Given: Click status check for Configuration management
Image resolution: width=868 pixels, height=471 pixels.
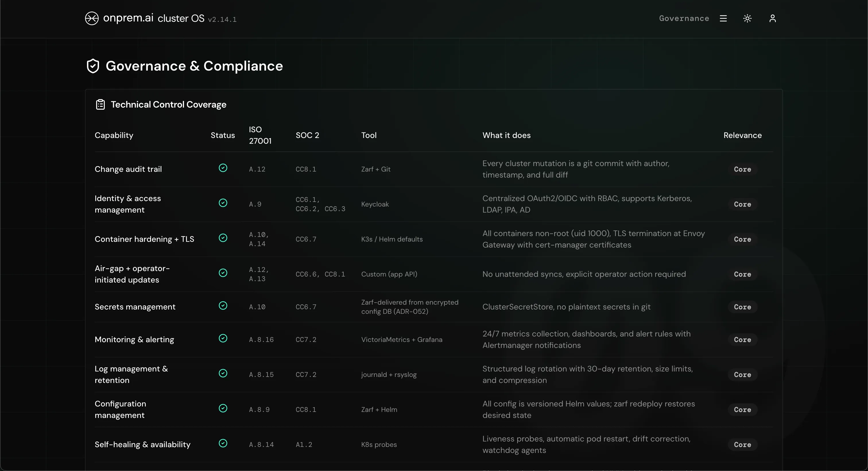Looking at the screenshot, I should point(223,408).
